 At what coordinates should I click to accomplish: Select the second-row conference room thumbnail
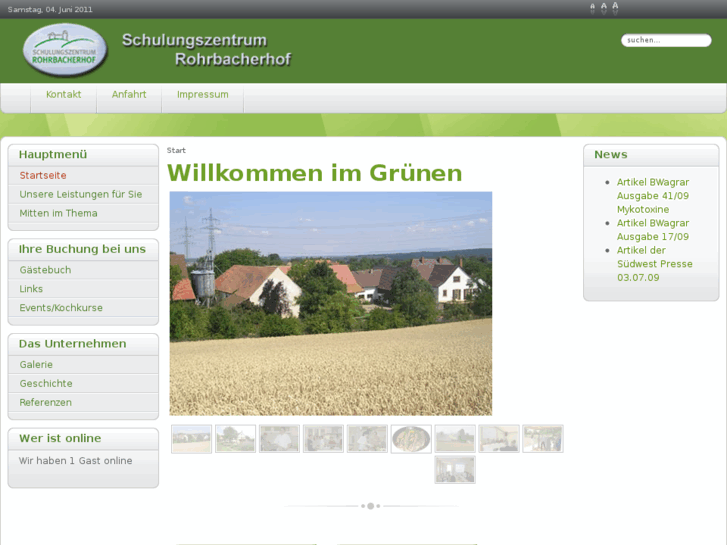coord(455,470)
